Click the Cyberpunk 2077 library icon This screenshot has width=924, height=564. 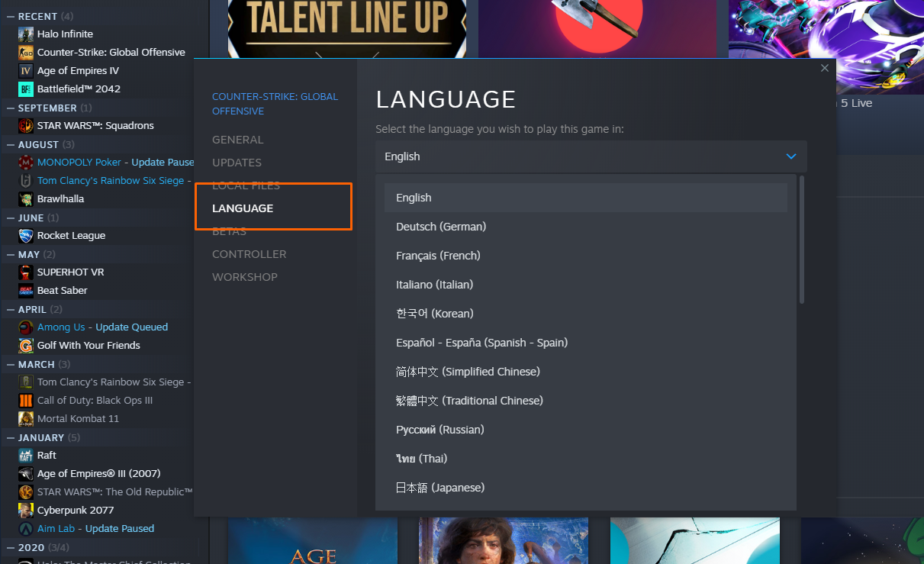[x=26, y=511]
